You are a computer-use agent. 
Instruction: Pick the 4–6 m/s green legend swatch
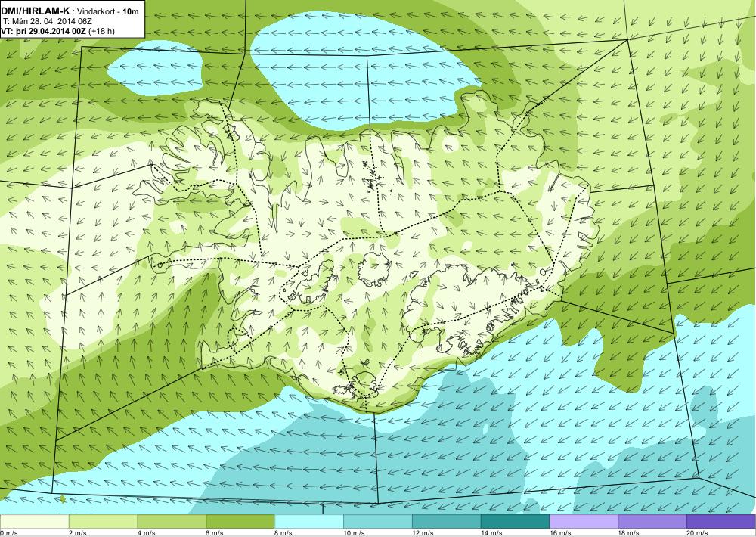coord(172,522)
